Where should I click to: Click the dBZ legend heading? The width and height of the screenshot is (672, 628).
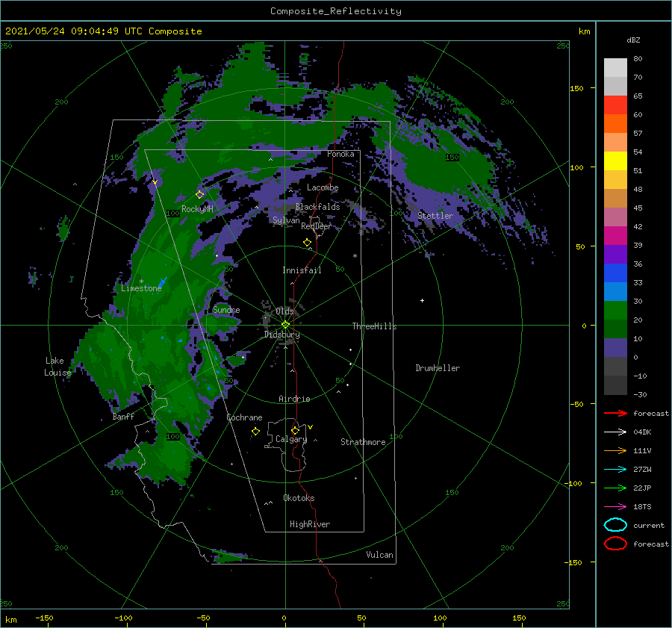pyautogui.click(x=633, y=40)
